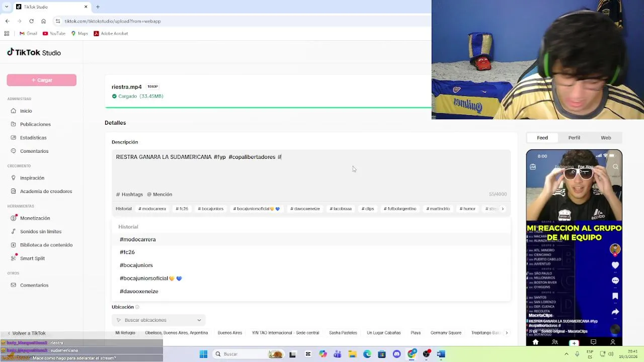This screenshot has height=362, width=644.
Task: Click the @ Mención button
Action: [x=159, y=194]
